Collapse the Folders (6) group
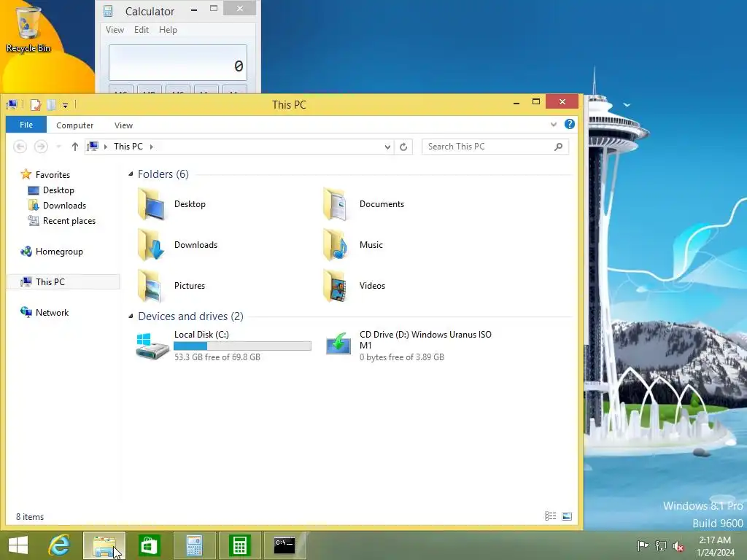 tap(131, 174)
